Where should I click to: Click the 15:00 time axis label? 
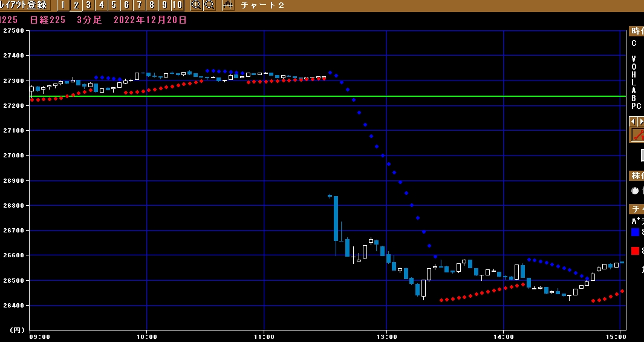point(616,337)
